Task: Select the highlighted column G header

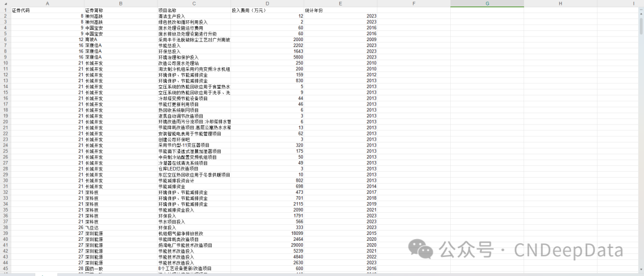Action: tap(487, 4)
